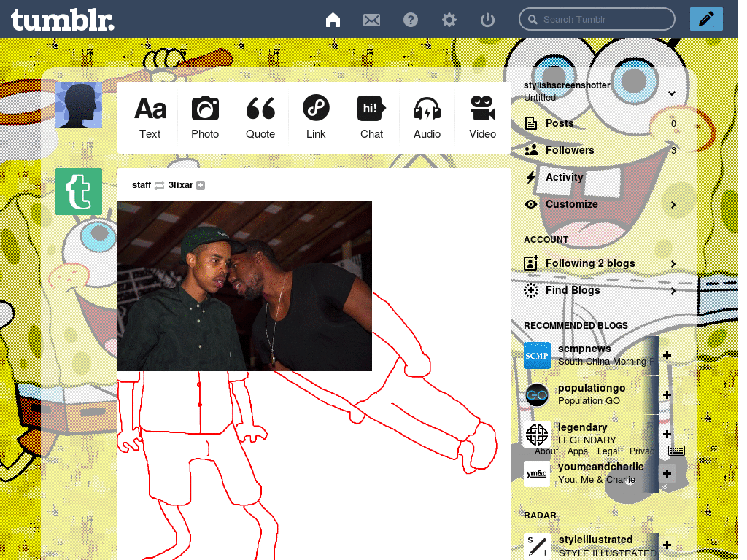Click the Activity lightning bolt icon
The width and height of the screenshot is (747, 560).
coord(531,177)
